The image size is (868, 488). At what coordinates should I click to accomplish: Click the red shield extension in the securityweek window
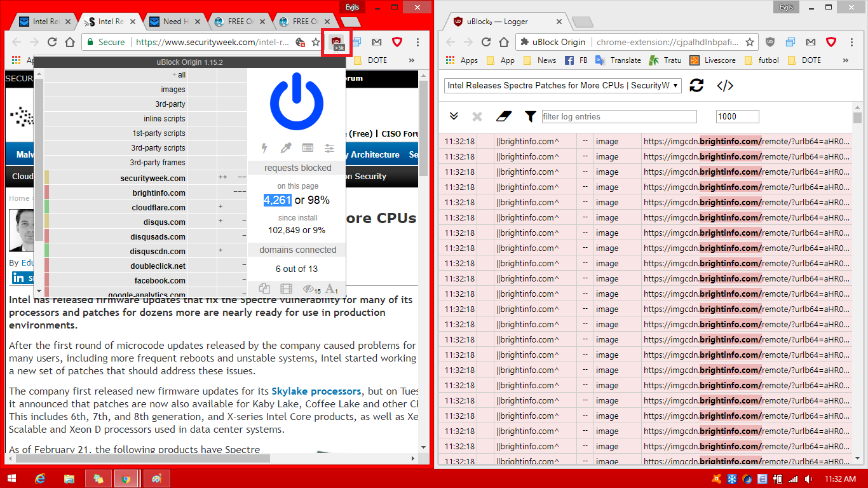(x=397, y=42)
